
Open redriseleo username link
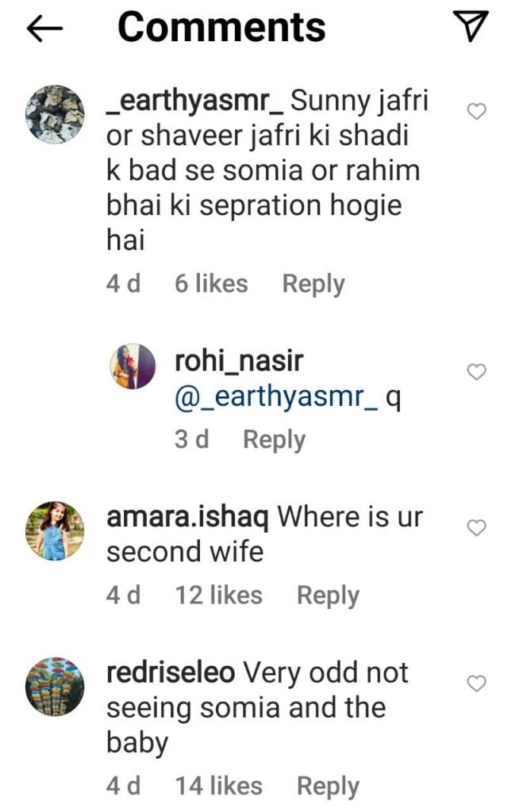coord(171,673)
